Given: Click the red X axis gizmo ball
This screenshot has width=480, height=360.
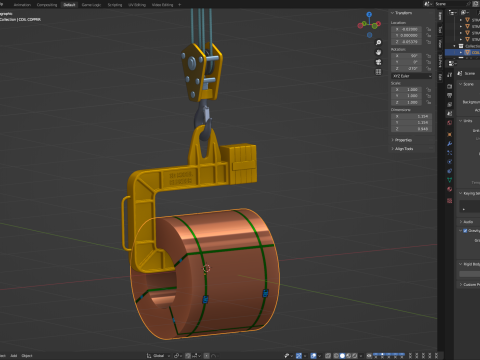Looking at the screenshot, I should 379,24.
